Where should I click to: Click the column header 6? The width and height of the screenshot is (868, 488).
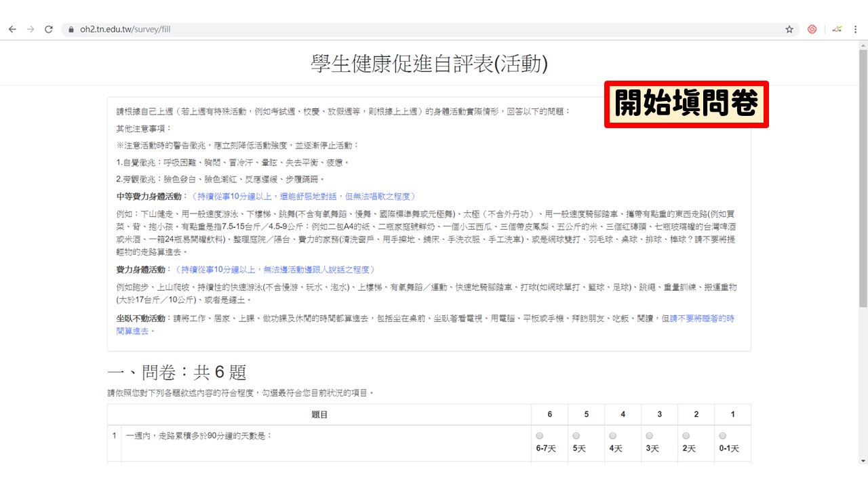tap(549, 414)
